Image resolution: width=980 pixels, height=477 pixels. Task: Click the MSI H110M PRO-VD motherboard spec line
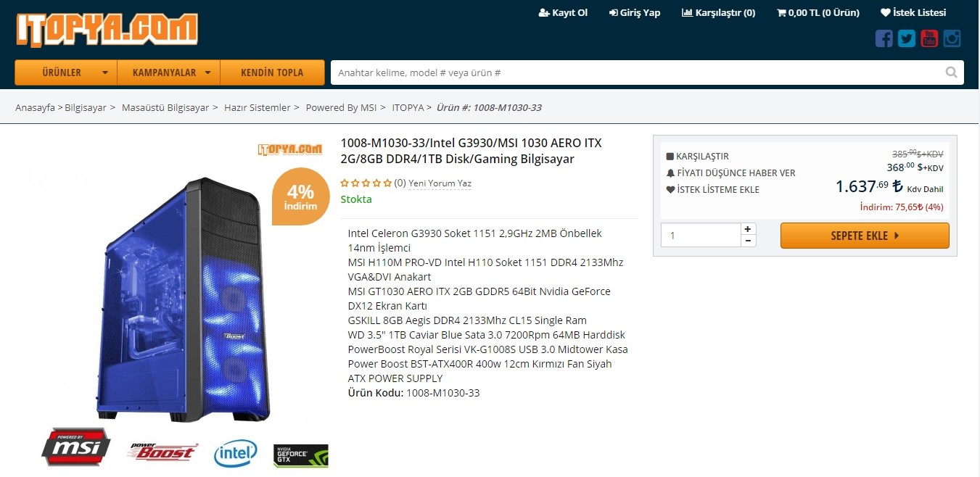click(485, 270)
